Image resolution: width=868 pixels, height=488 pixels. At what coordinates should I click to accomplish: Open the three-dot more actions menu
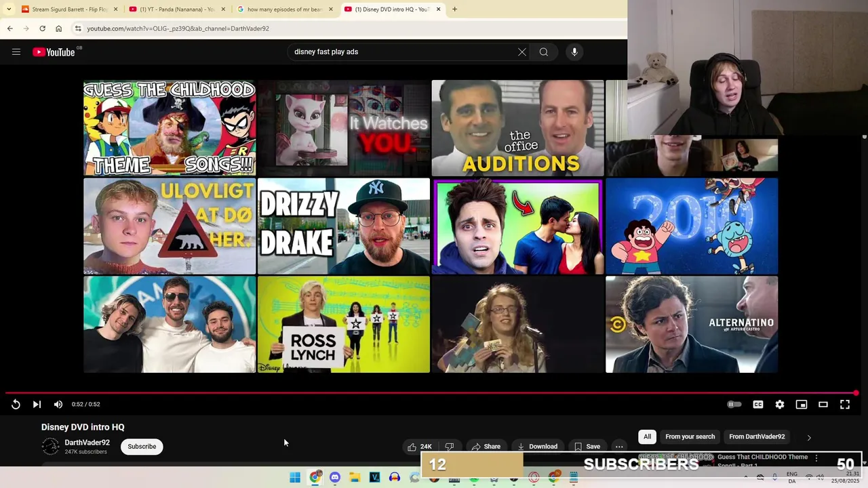(619, 447)
